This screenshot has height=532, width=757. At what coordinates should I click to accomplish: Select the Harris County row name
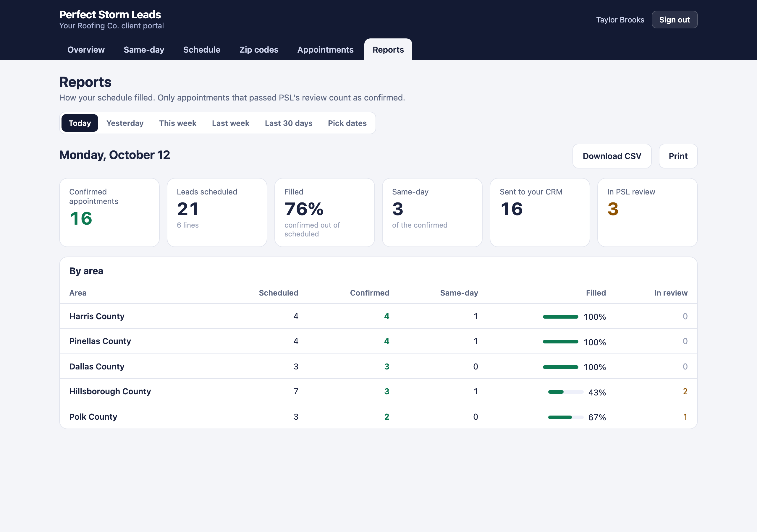pos(97,317)
